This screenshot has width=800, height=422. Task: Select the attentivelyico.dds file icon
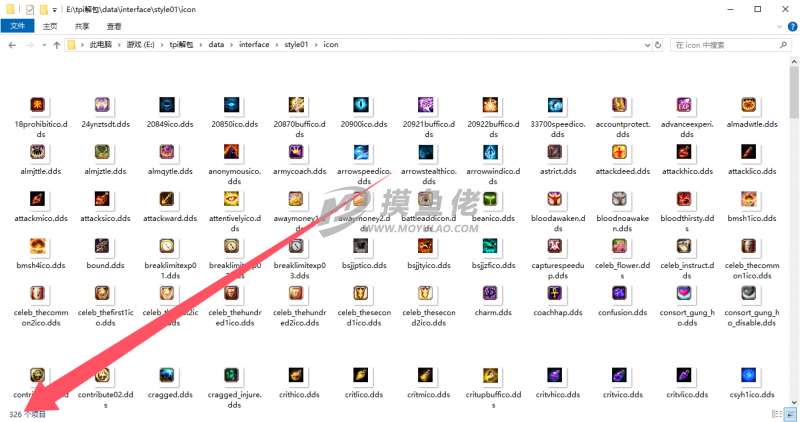(x=232, y=199)
